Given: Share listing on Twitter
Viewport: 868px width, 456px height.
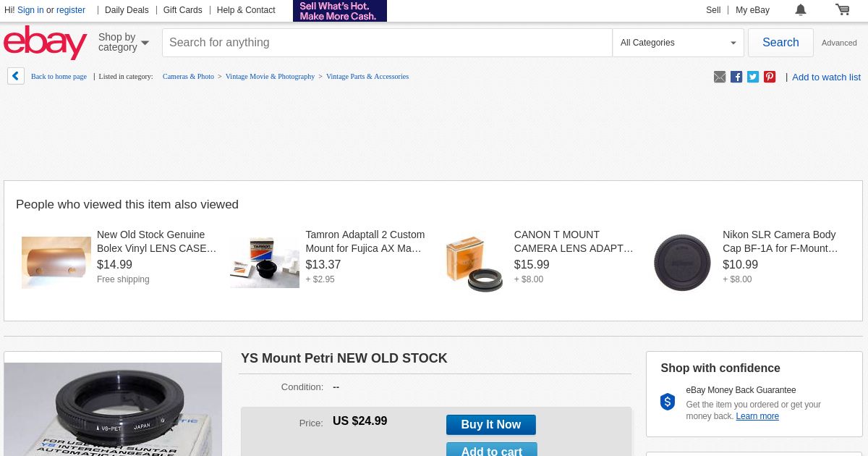Looking at the screenshot, I should pos(753,77).
